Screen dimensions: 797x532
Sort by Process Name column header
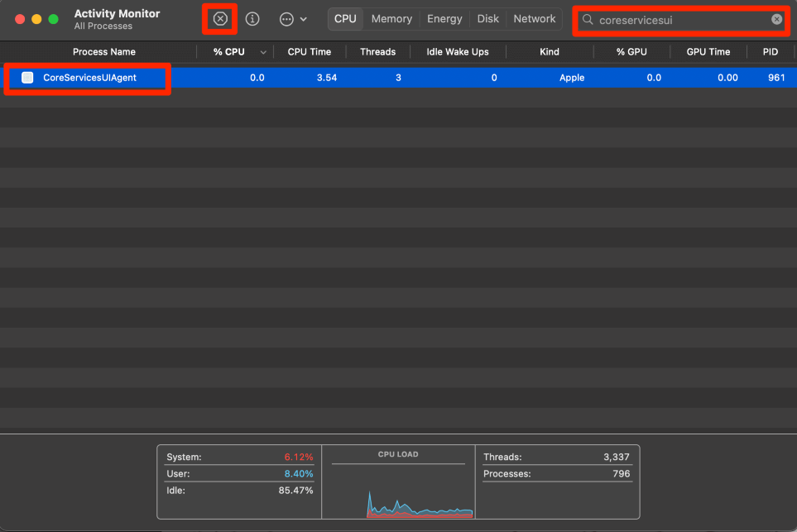[103, 52]
